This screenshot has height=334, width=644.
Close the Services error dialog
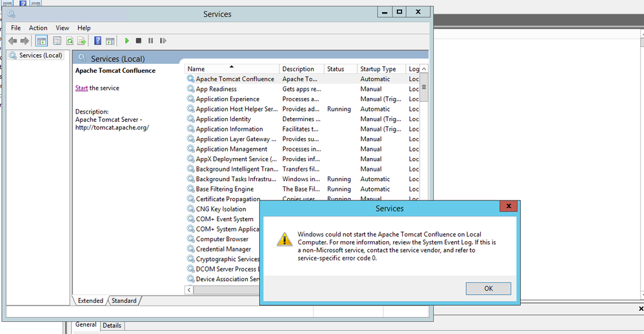508,206
